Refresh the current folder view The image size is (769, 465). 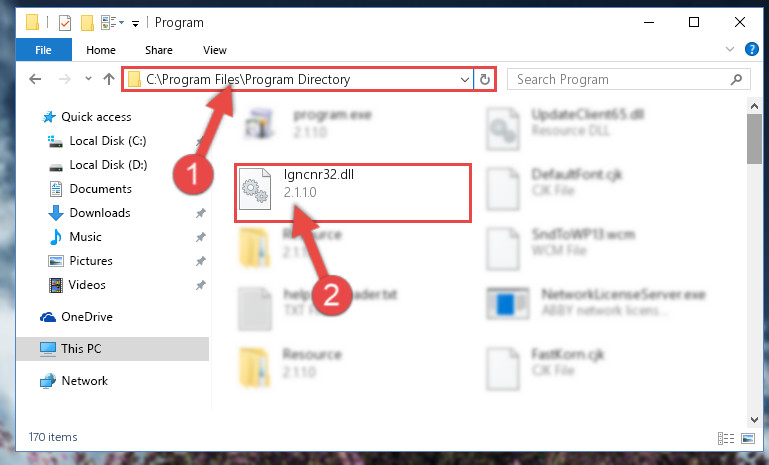pyautogui.click(x=485, y=79)
